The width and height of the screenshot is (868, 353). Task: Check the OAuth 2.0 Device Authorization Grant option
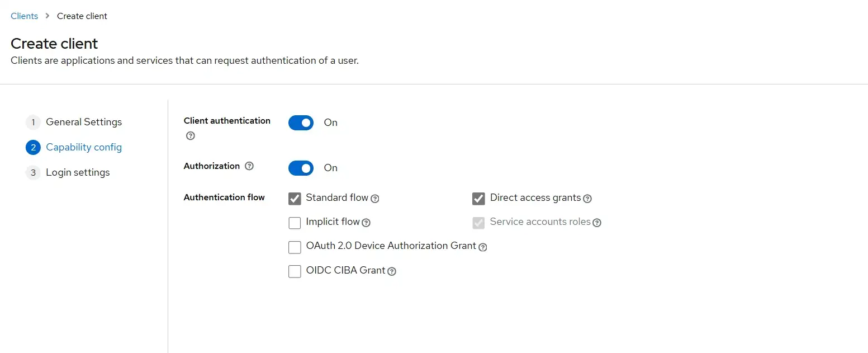click(x=295, y=247)
